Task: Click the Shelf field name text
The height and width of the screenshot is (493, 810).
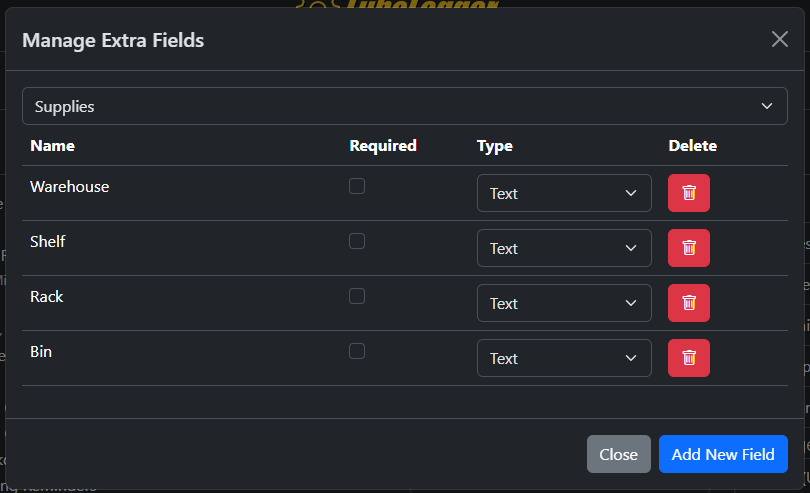Action: (48, 242)
